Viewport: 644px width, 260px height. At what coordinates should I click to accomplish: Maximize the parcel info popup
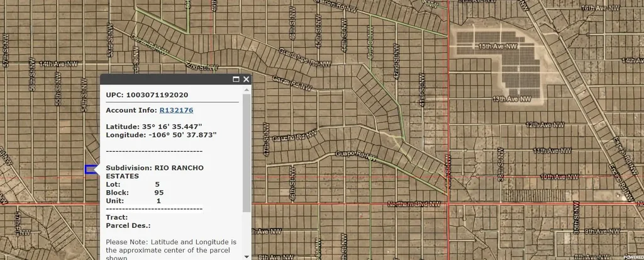point(236,79)
